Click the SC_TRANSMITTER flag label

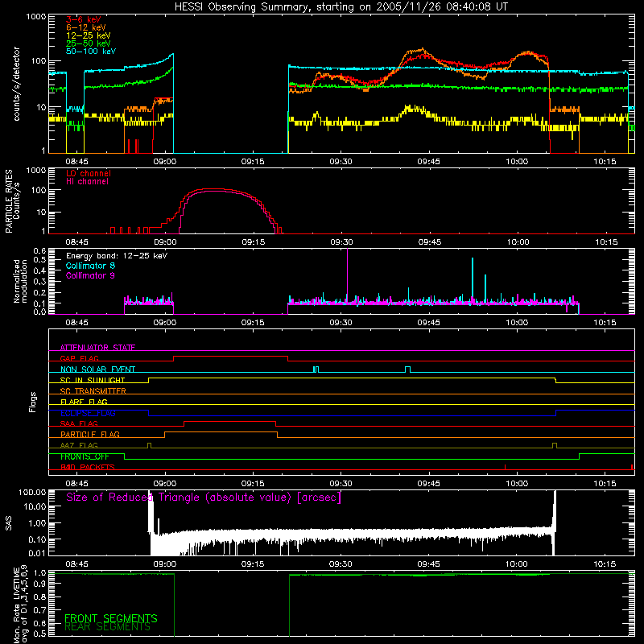[93, 390]
